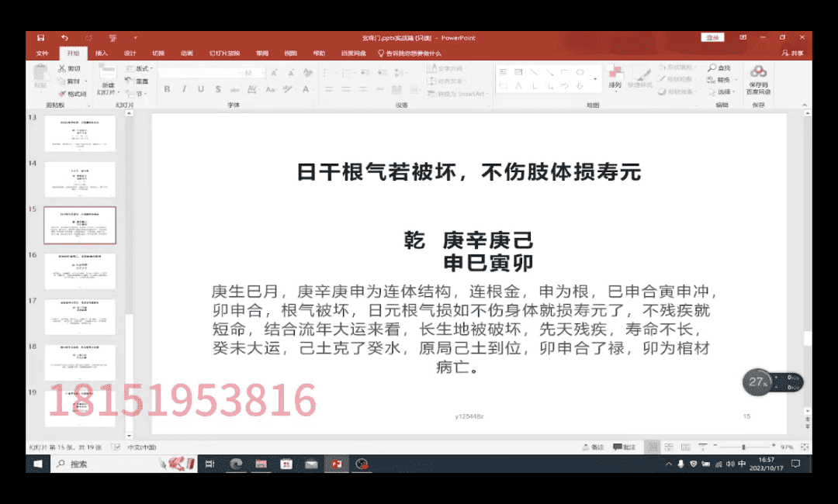Open the font size dropdown
Screen dimensions: 838x504
pos(263,73)
